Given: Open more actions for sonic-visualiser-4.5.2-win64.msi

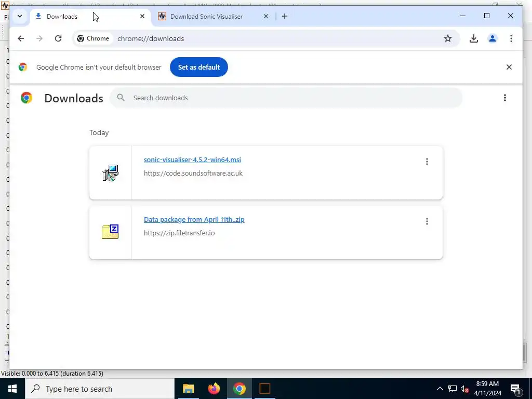Looking at the screenshot, I should [x=427, y=162].
